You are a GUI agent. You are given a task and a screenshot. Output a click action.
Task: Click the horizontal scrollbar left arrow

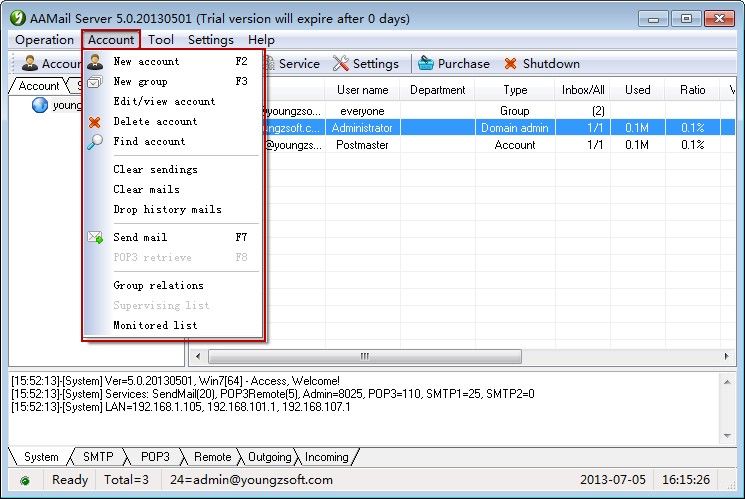tap(198, 356)
